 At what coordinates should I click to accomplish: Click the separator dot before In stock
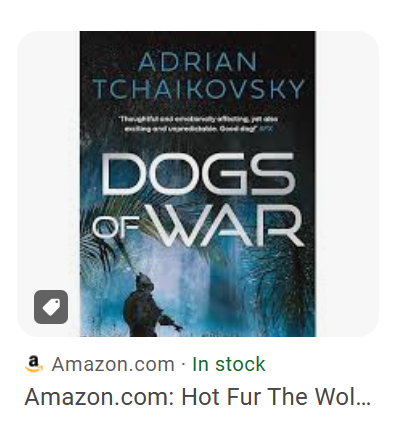click(x=183, y=365)
